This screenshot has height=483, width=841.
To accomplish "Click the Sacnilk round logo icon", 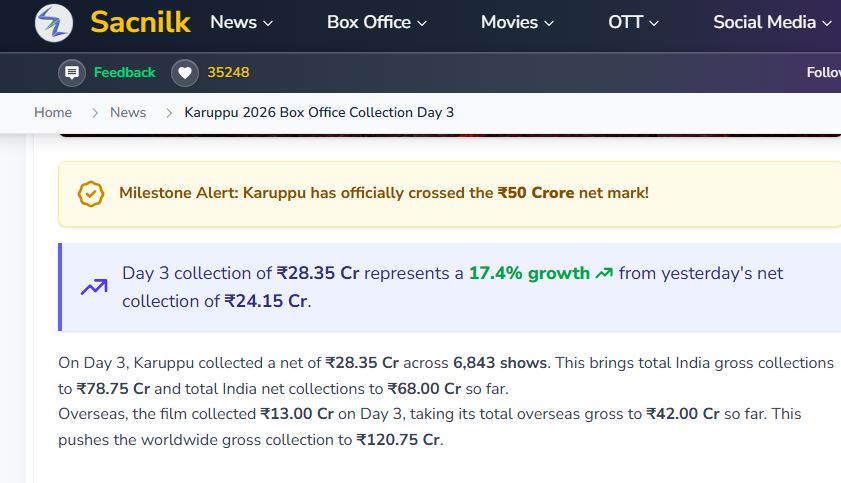I will click(54, 23).
